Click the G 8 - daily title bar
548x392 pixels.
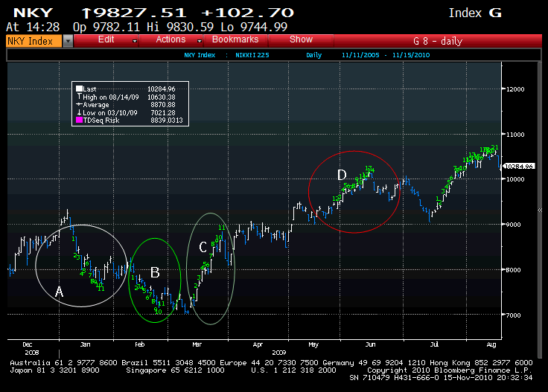(x=438, y=41)
